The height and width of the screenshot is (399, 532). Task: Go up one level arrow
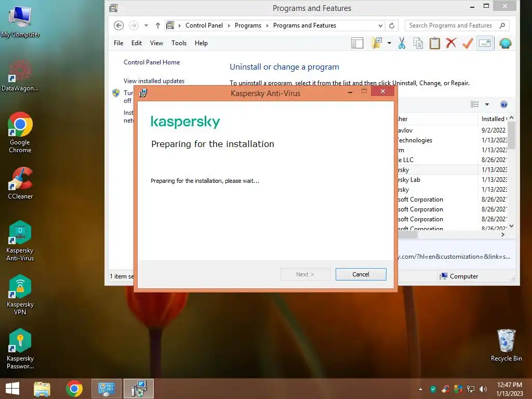158,25
